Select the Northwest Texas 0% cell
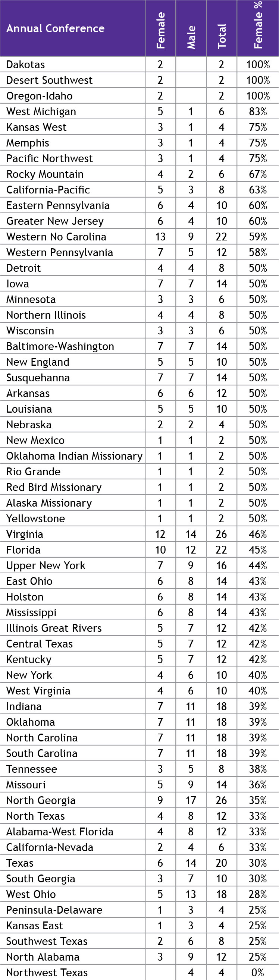The image size is (279, 980). [258, 973]
